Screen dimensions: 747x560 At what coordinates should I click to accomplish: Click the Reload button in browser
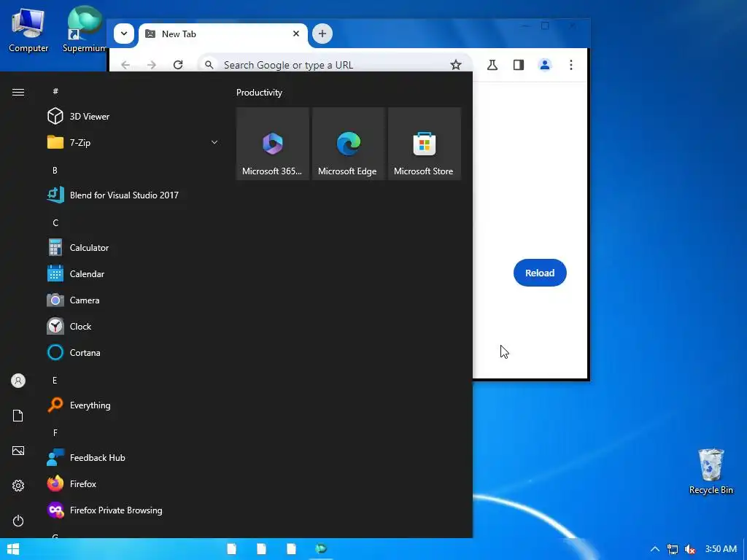pos(540,273)
